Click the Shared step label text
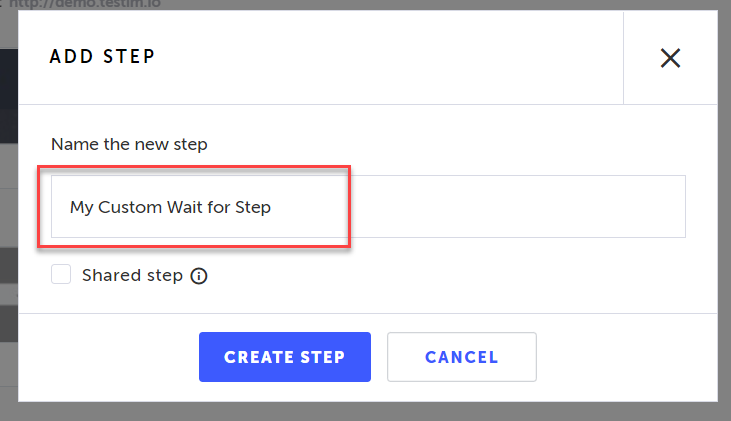731x421 pixels. point(132,275)
